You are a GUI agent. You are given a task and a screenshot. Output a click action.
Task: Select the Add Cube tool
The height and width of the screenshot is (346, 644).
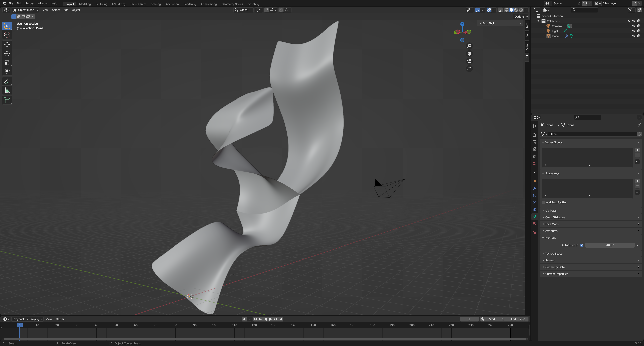point(7,100)
